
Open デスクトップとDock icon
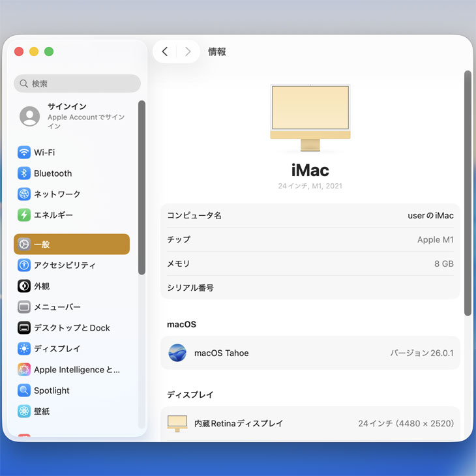pos(24,328)
